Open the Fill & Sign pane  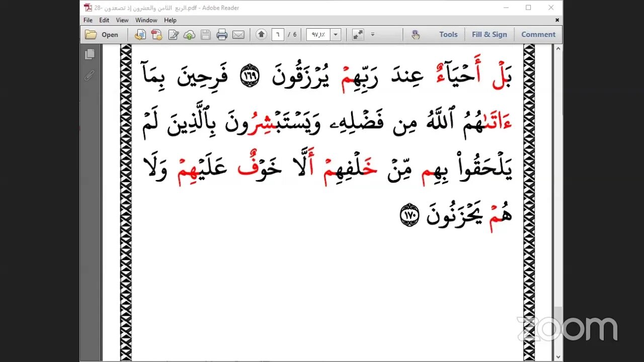pos(490,35)
